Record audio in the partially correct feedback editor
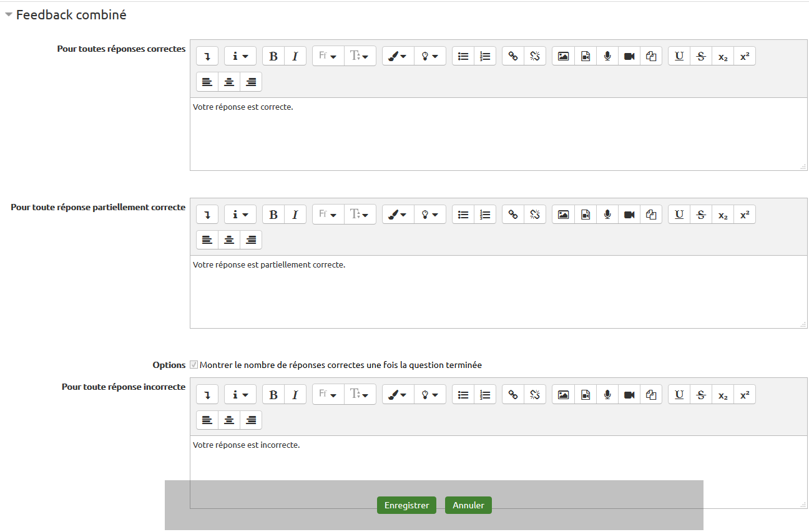 pyautogui.click(x=607, y=215)
